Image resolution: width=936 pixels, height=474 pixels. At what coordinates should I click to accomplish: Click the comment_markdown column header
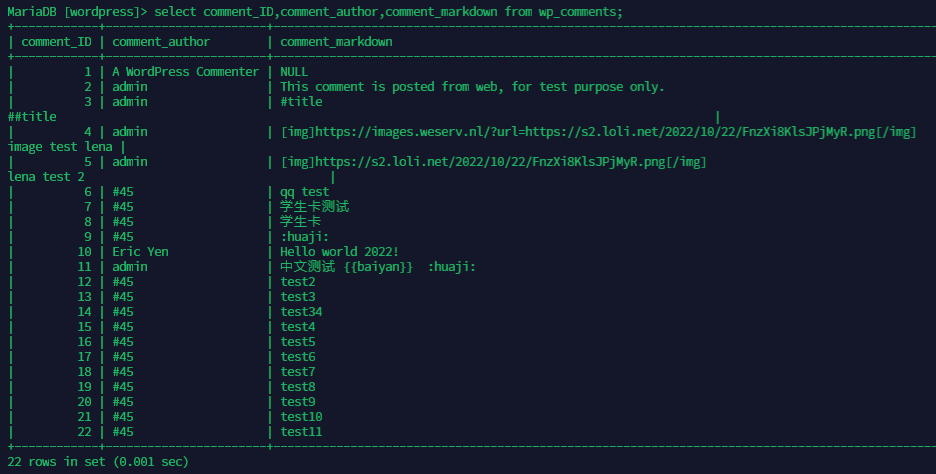pos(336,42)
